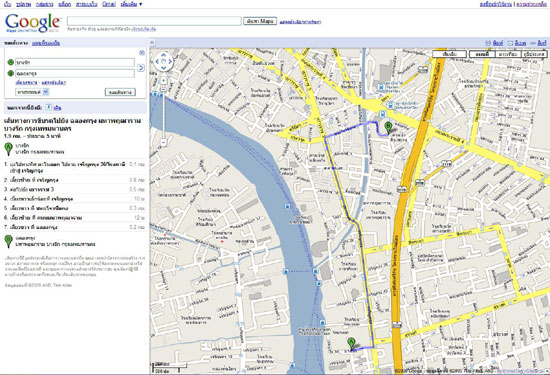This screenshot has height=375, width=550.
Task: Select direction step 2 in list
Action: [x=75, y=180]
